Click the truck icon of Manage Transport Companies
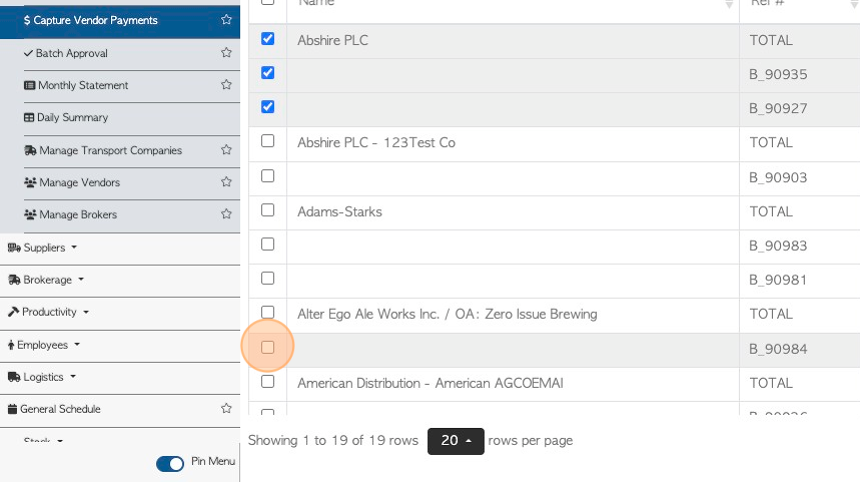The height and width of the screenshot is (482, 860). tap(30, 150)
